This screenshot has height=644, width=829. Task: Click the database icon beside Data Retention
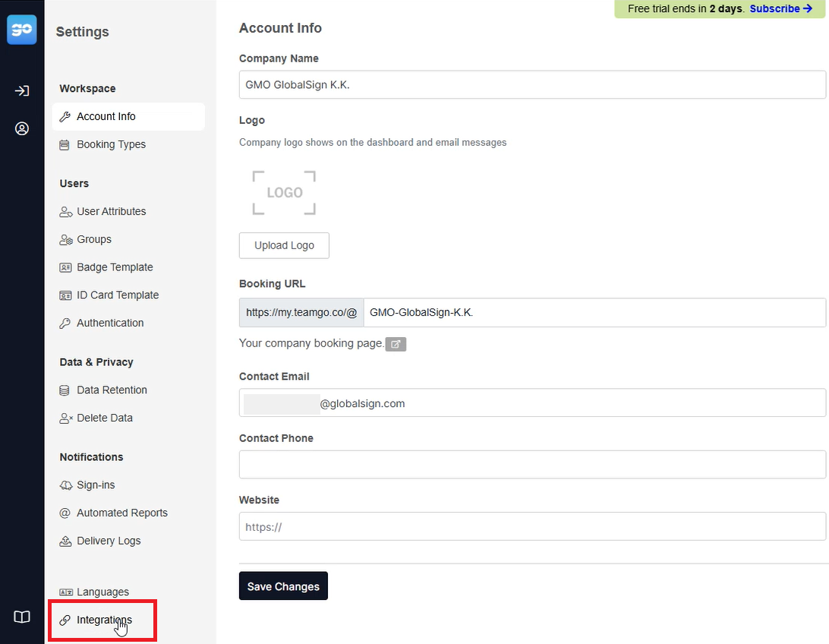(x=65, y=390)
